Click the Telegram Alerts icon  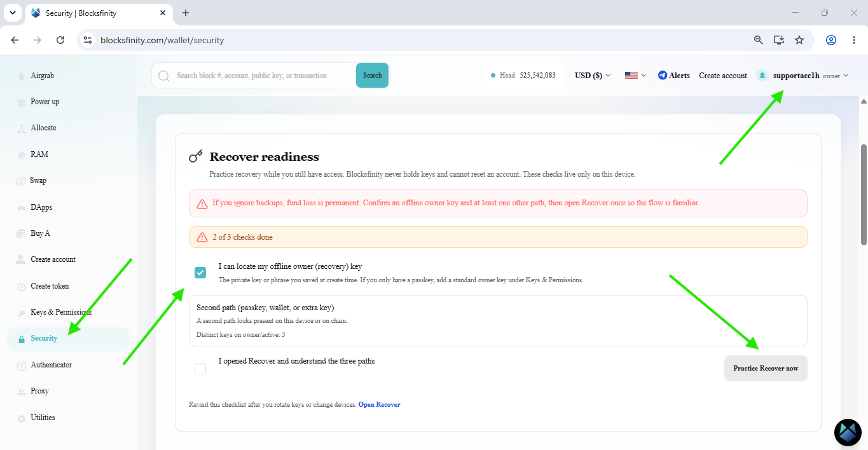tap(663, 76)
